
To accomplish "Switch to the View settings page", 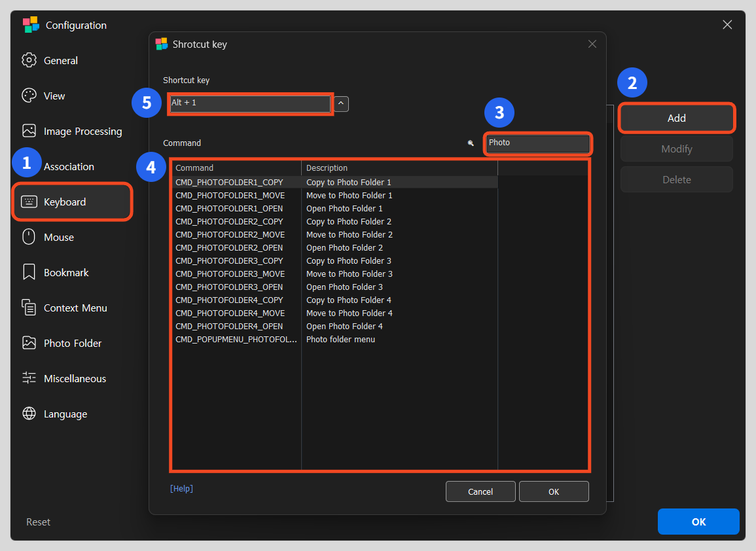I will 54,96.
